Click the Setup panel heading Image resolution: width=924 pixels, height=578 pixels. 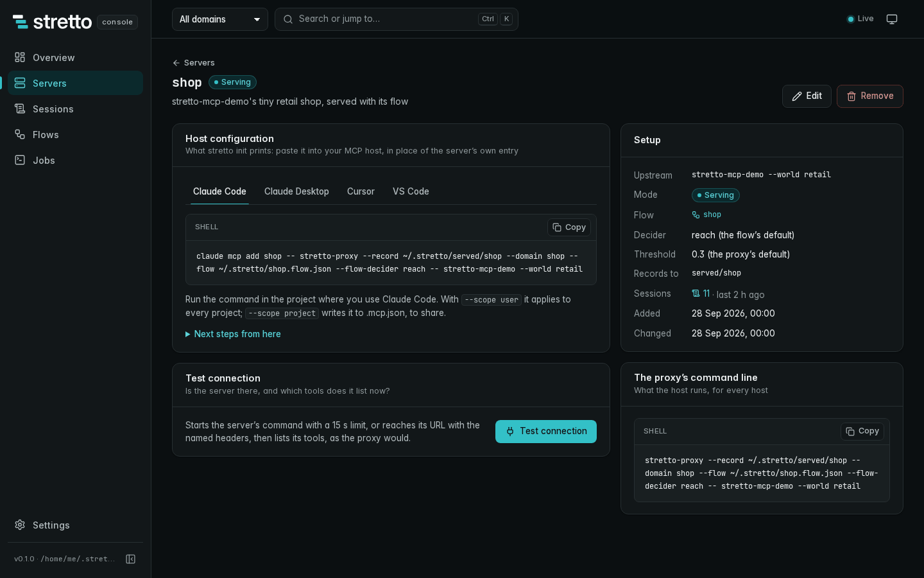[647, 140]
